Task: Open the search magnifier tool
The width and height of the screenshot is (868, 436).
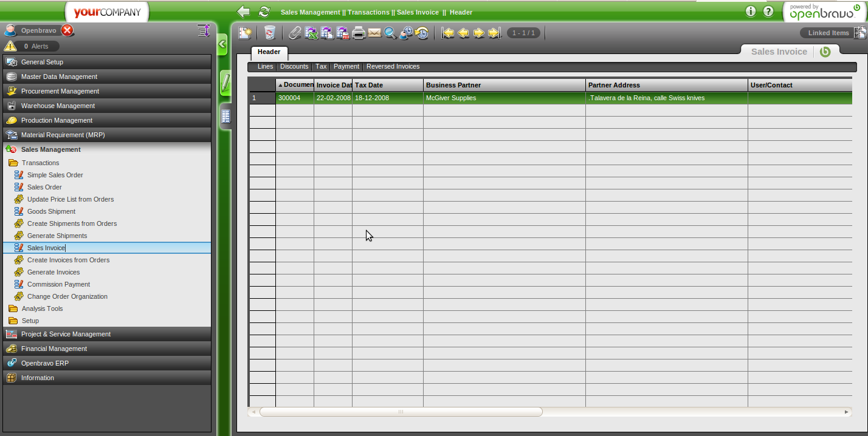Action: [390, 33]
